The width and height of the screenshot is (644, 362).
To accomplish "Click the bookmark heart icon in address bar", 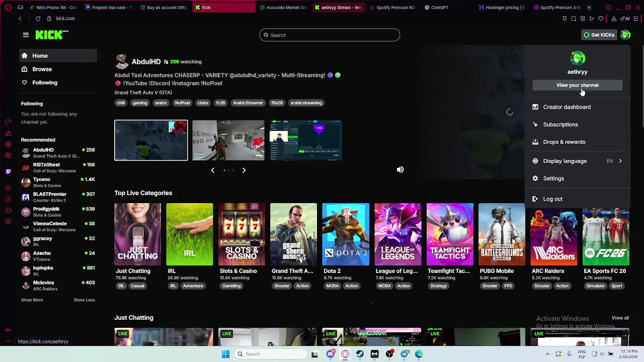I will click(601, 19).
